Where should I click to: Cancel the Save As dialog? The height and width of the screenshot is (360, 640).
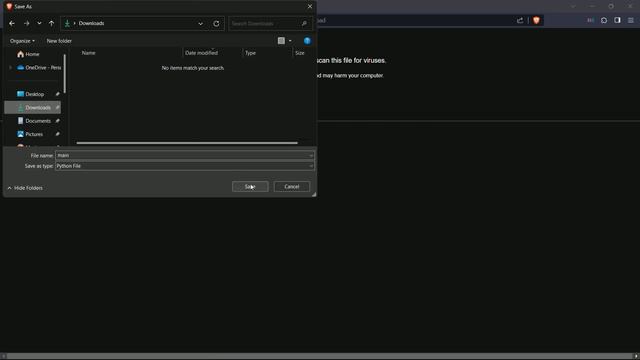point(292,187)
